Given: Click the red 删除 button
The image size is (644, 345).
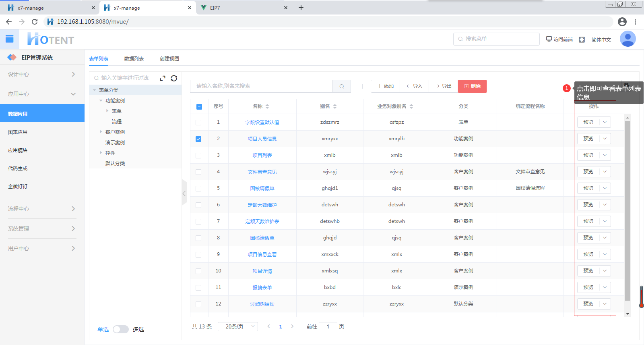Looking at the screenshot, I should (472, 86).
